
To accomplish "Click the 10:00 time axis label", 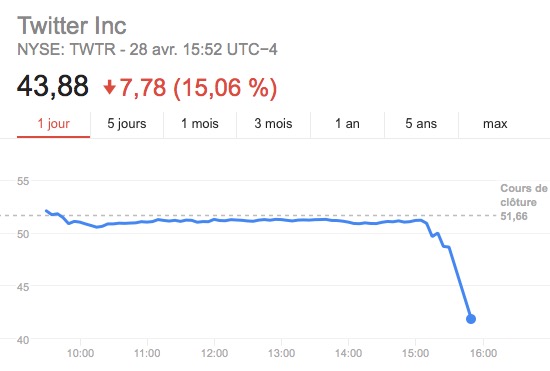I will point(80,353).
